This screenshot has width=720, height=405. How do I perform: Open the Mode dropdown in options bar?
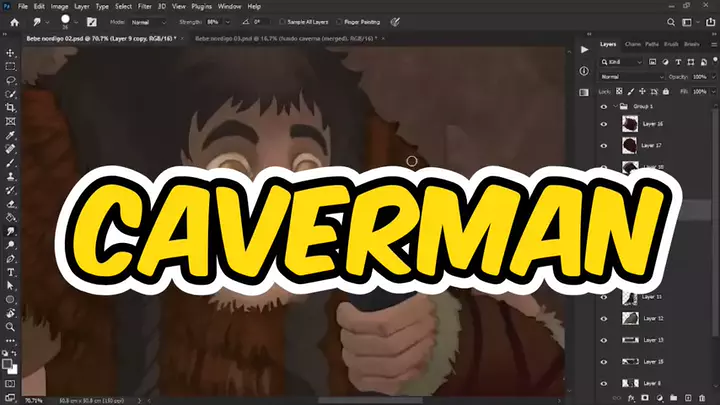[146, 20]
